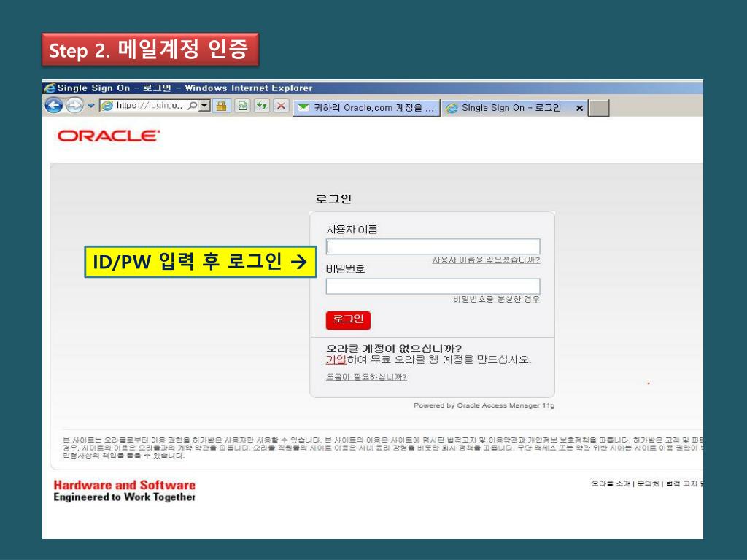Click the red 로그인 button
The width and height of the screenshot is (747, 560).
click(x=348, y=320)
